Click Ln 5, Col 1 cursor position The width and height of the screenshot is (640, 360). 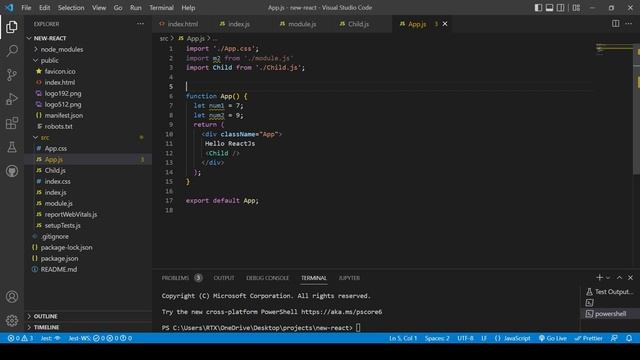tap(403, 338)
